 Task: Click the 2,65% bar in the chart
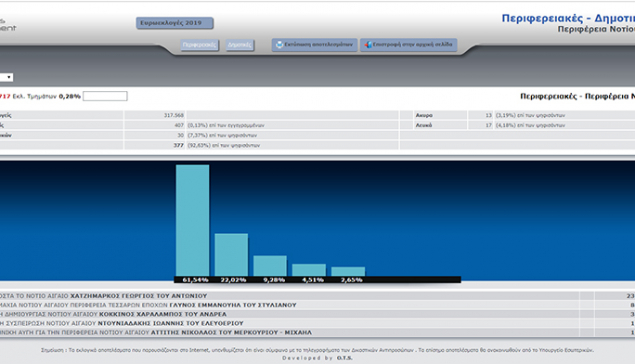pos(348,271)
